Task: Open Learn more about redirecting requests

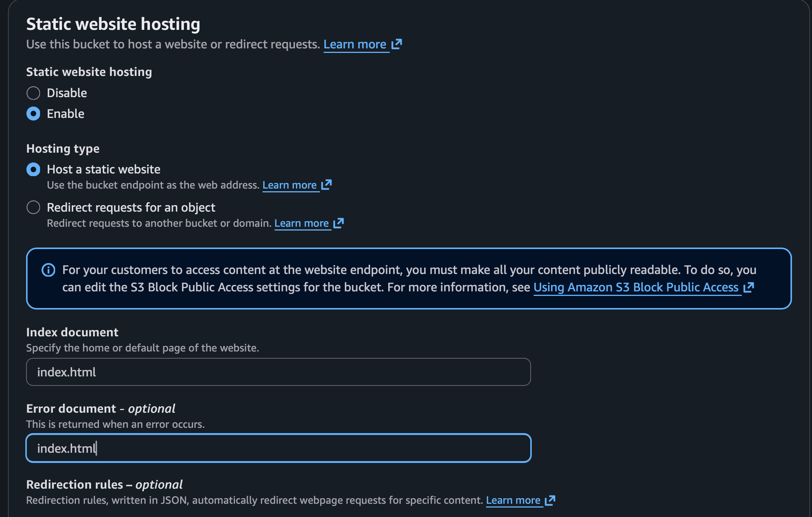Action: [x=301, y=223]
